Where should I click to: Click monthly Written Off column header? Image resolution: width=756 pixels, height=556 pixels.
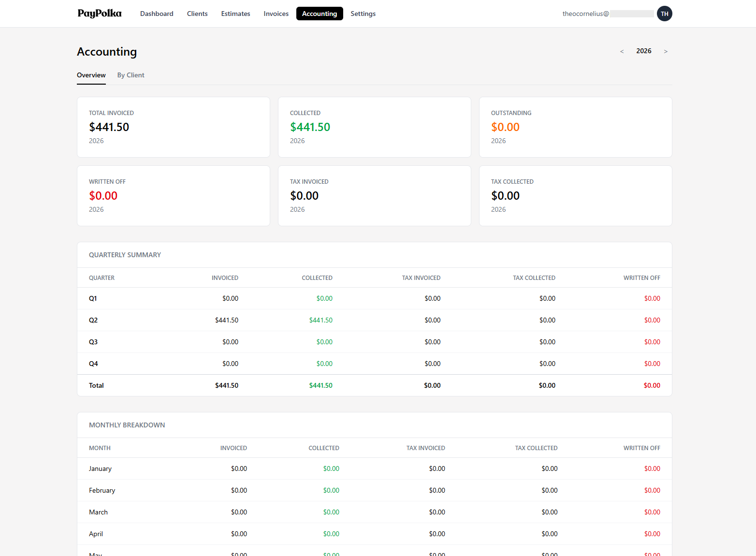click(642, 448)
